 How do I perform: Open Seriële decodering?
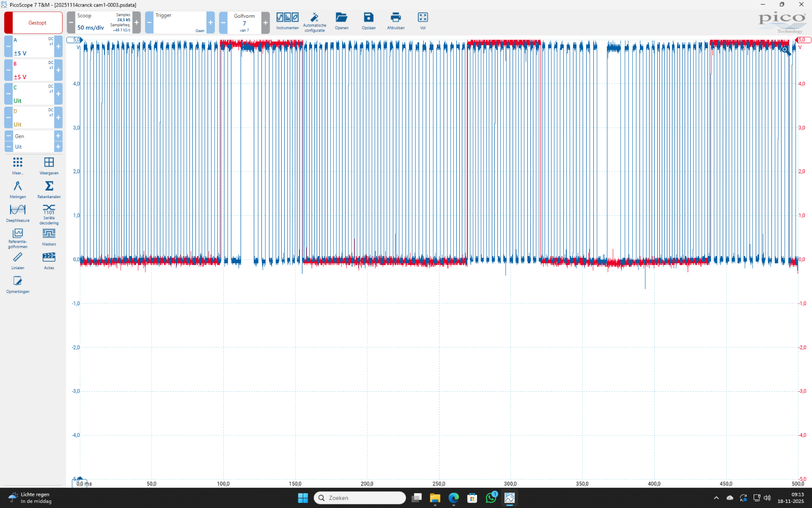point(49,214)
